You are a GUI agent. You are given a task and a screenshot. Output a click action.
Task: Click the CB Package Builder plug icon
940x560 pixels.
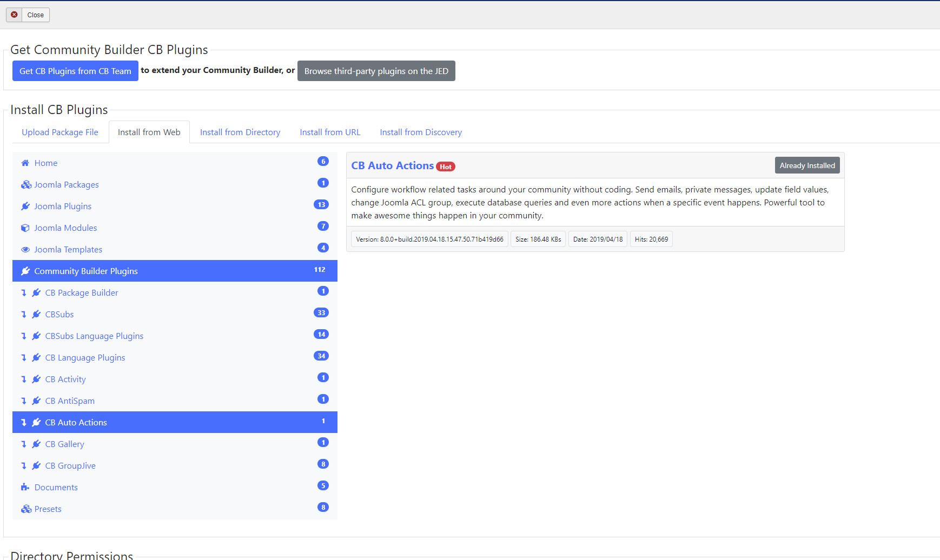pyautogui.click(x=36, y=292)
